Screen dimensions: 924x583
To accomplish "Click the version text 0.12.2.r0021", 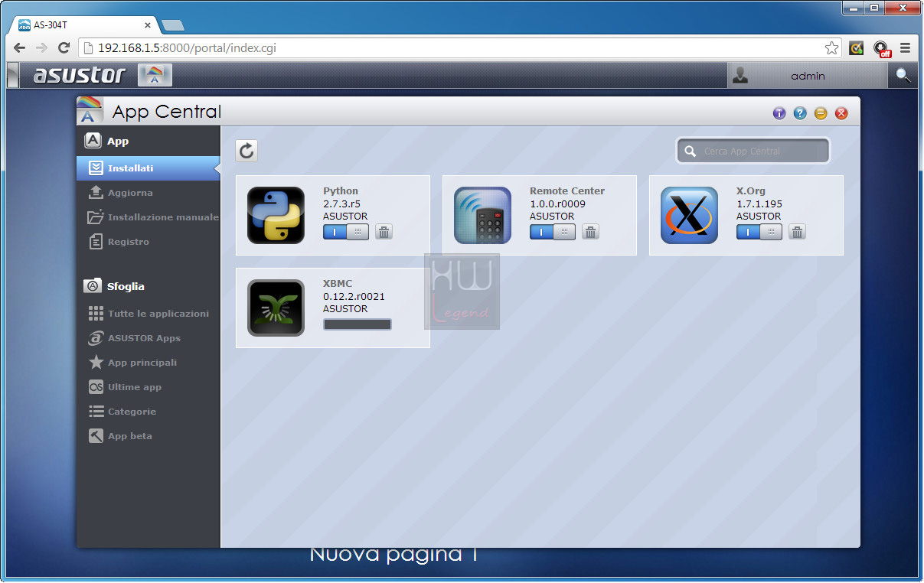I will click(354, 296).
